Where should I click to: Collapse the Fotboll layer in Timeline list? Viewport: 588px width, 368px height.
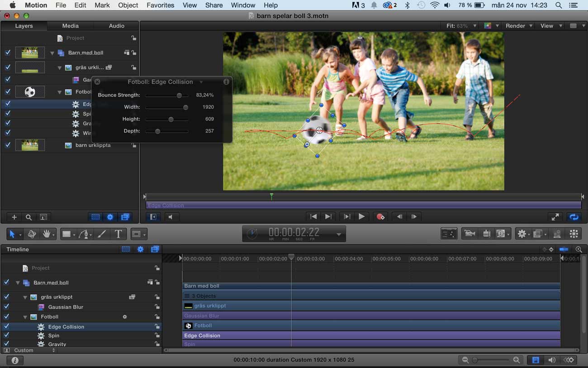pos(25,317)
